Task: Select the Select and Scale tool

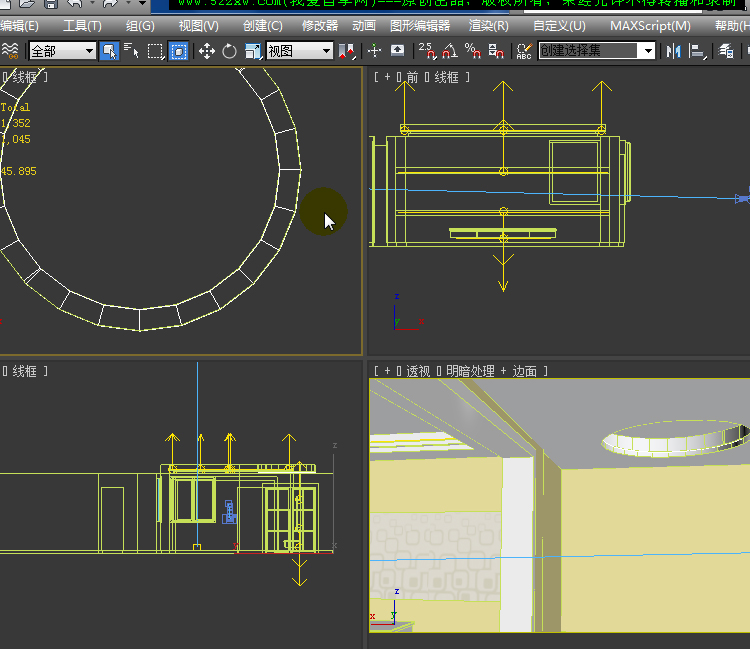Action: pos(253,51)
